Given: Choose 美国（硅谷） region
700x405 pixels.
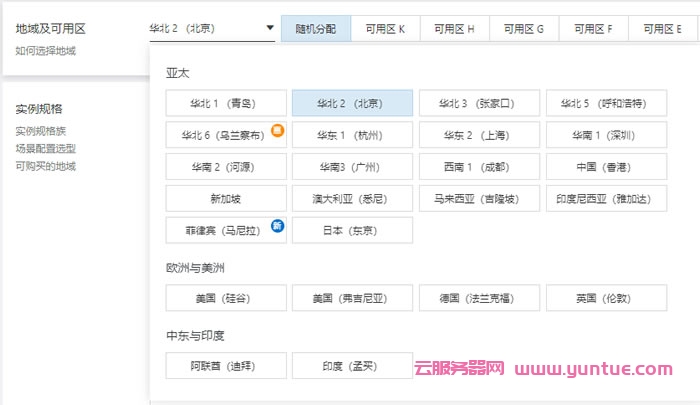Looking at the screenshot, I should [227, 298].
